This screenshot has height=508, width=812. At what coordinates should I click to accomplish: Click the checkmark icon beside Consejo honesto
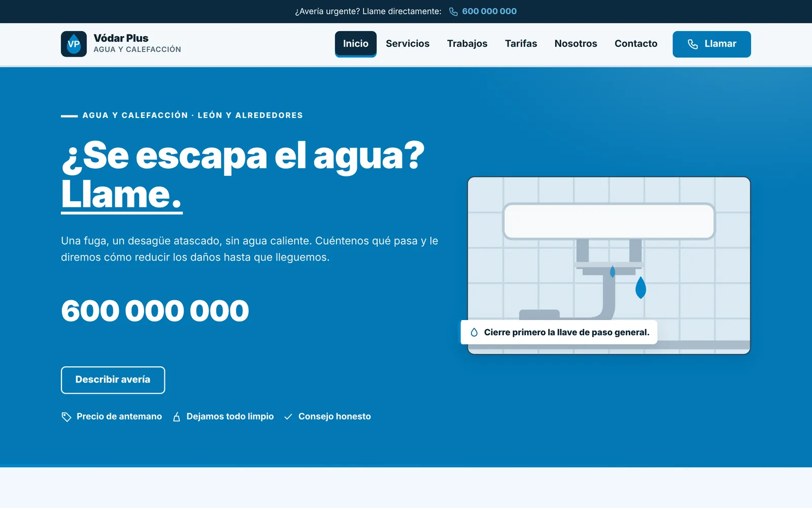(x=288, y=417)
